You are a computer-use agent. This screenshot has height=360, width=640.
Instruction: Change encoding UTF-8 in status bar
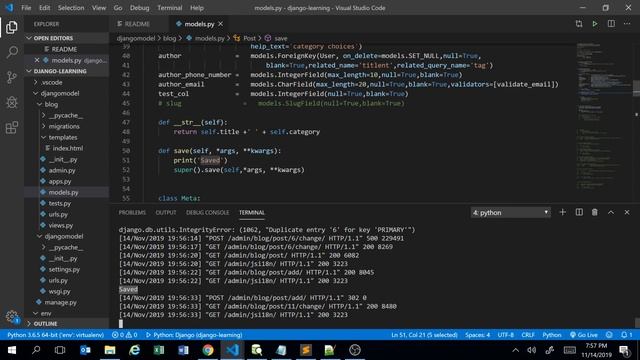click(x=506, y=335)
